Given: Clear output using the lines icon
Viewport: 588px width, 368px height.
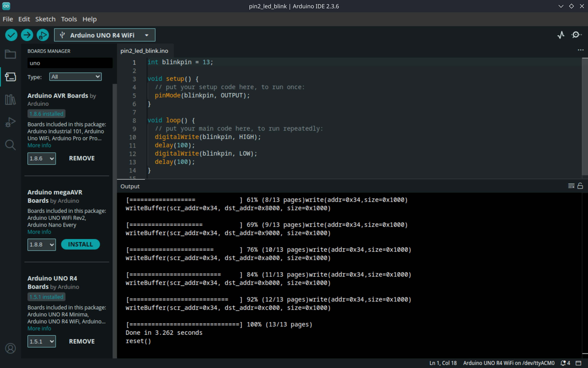Looking at the screenshot, I should [x=571, y=186].
